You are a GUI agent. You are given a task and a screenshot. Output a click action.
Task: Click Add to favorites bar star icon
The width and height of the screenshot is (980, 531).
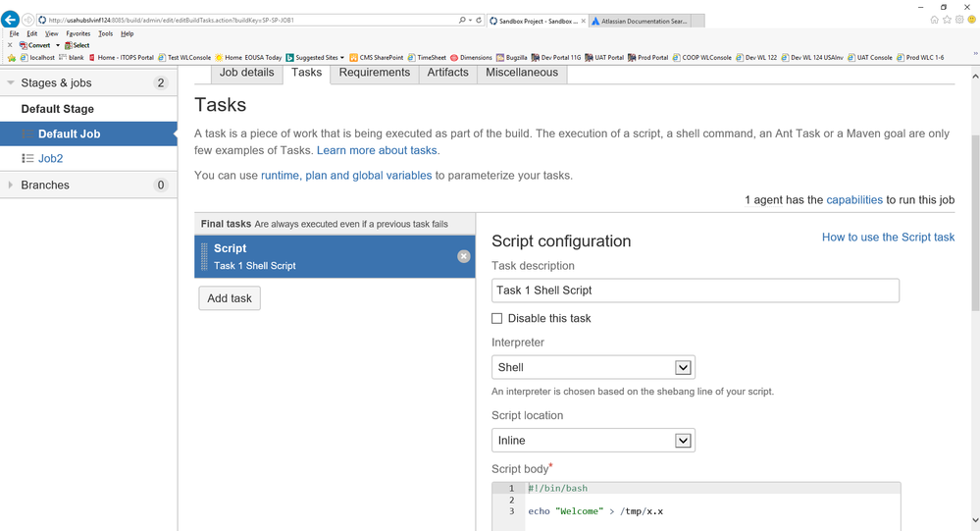11,58
